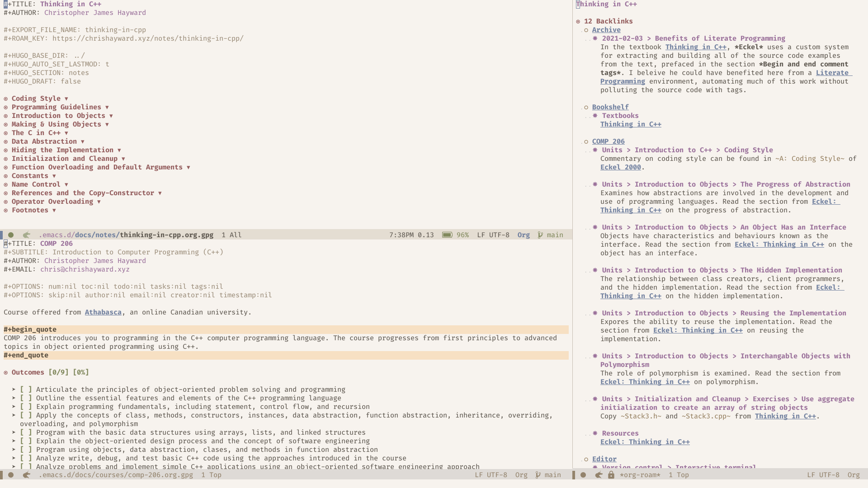Screen dimensions: 868x488
Task: Click 'Eckel: Thinking in C++' link under Bookshelf
Action: coord(631,124)
